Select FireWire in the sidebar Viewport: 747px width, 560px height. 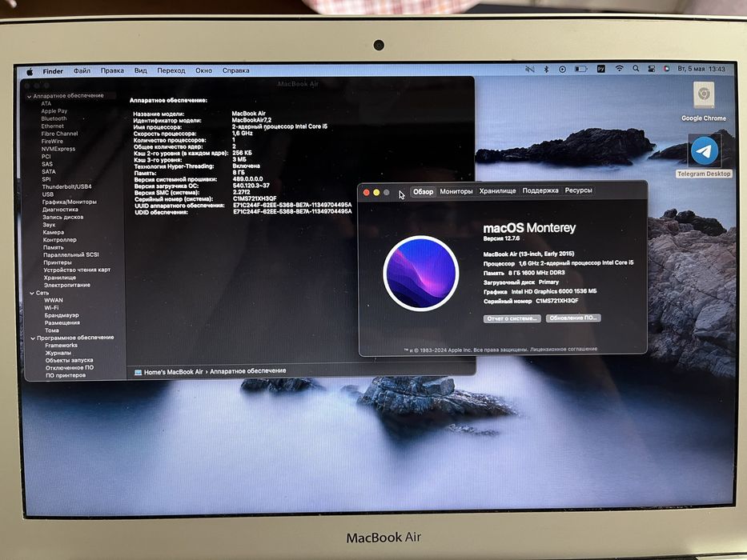pyautogui.click(x=52, y=142)
